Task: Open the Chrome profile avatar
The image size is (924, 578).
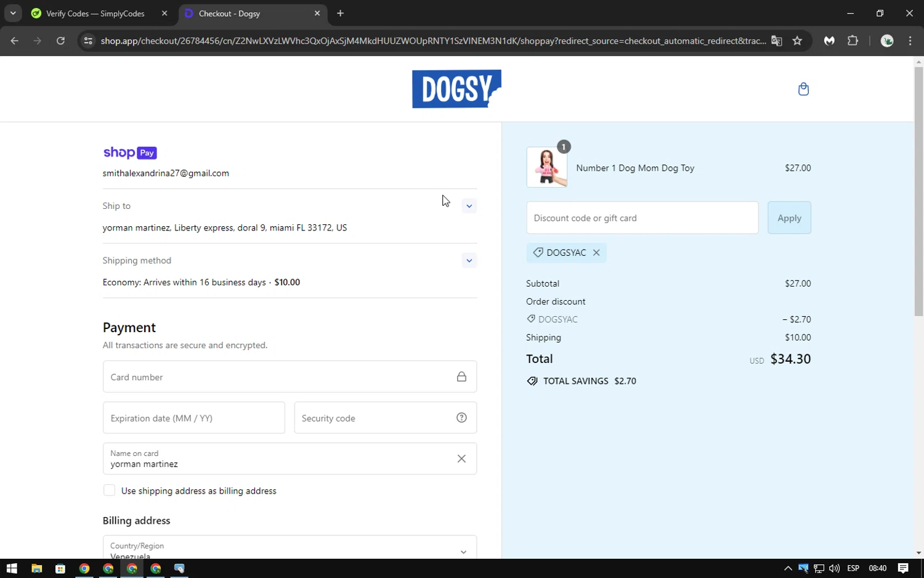Action: 887,41
